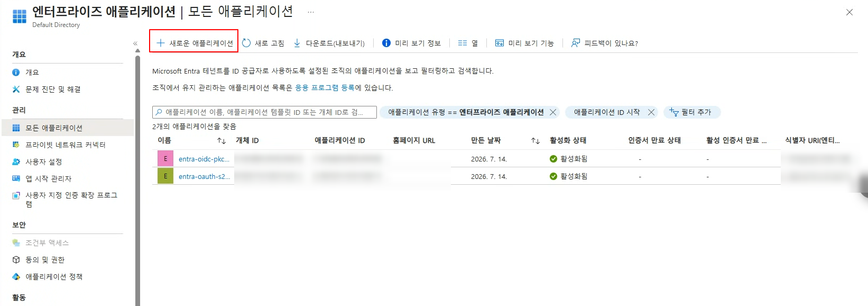Click the Enterprise applications grid icon in header

[20, 16]
